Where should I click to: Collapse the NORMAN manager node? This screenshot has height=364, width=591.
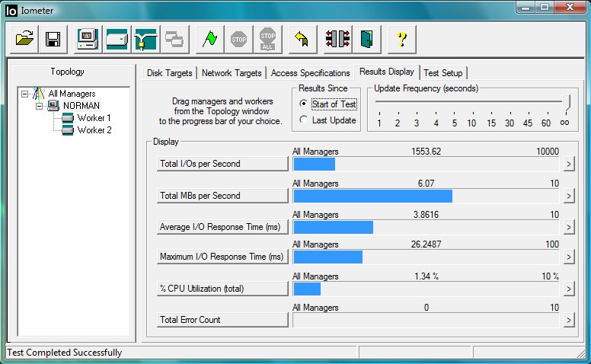pos(39,106)
